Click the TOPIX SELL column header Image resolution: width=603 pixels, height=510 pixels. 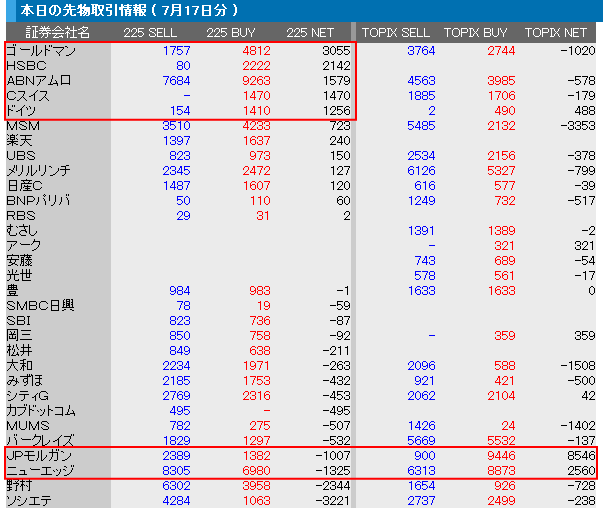coord(396,33)
